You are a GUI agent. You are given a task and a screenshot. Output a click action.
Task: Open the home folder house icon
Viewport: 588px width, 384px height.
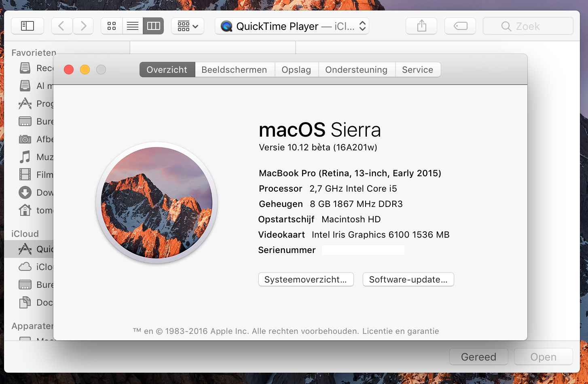pos(25,210)
